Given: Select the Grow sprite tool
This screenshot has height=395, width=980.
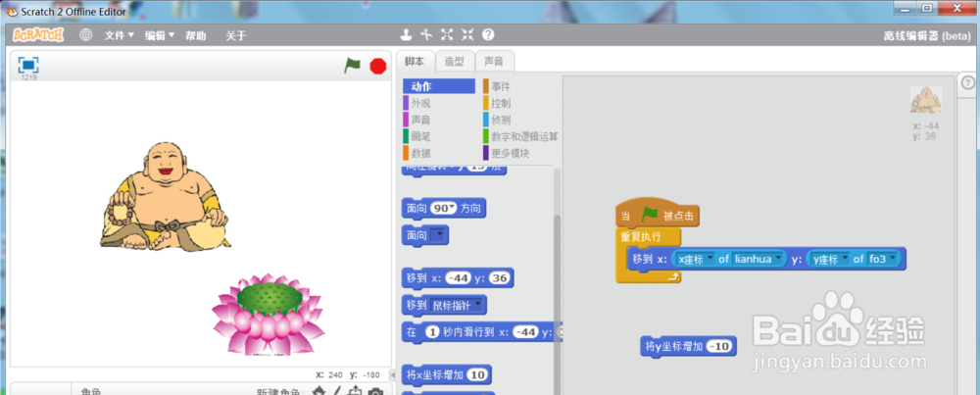Looking at the screenshot, I should (x=447, y=35).
